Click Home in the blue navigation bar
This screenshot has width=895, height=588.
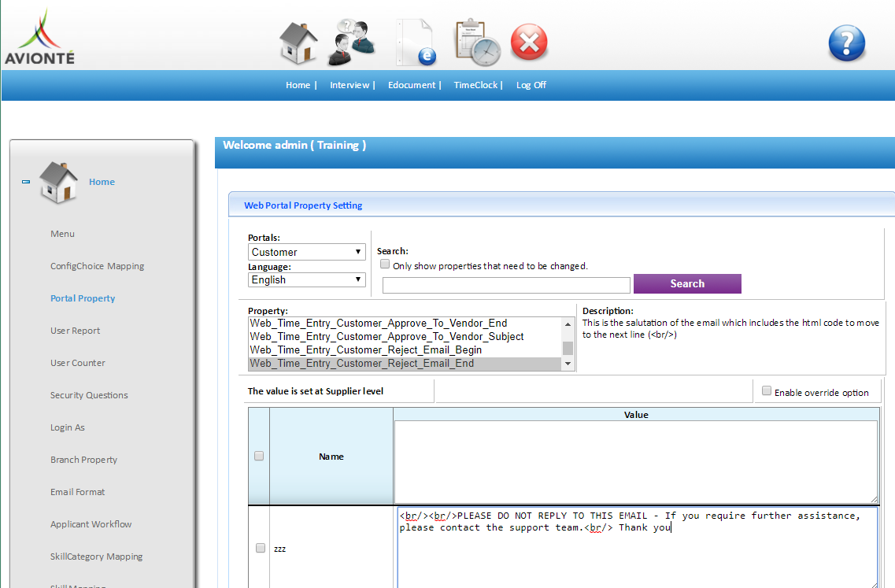point(298,85)
